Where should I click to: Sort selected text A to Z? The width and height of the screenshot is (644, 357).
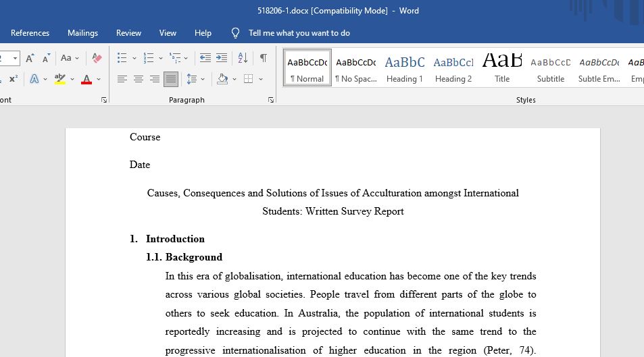coord(243,58)
